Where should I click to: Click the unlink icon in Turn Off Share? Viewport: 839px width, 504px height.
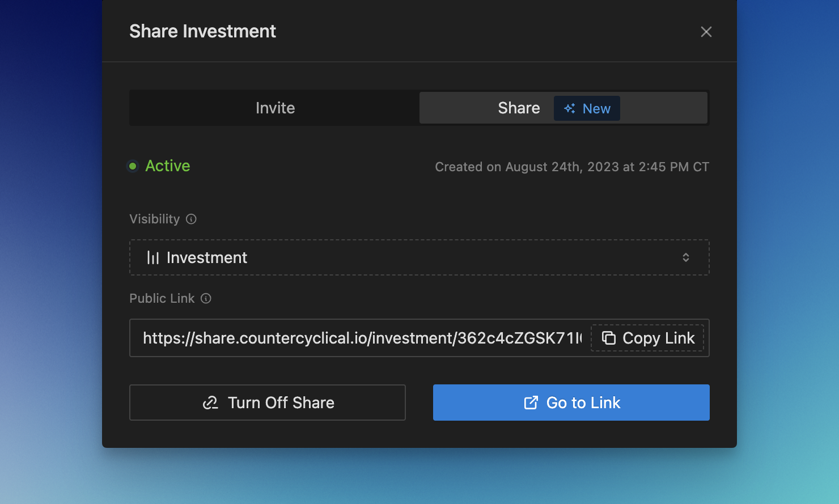point(210,403)
